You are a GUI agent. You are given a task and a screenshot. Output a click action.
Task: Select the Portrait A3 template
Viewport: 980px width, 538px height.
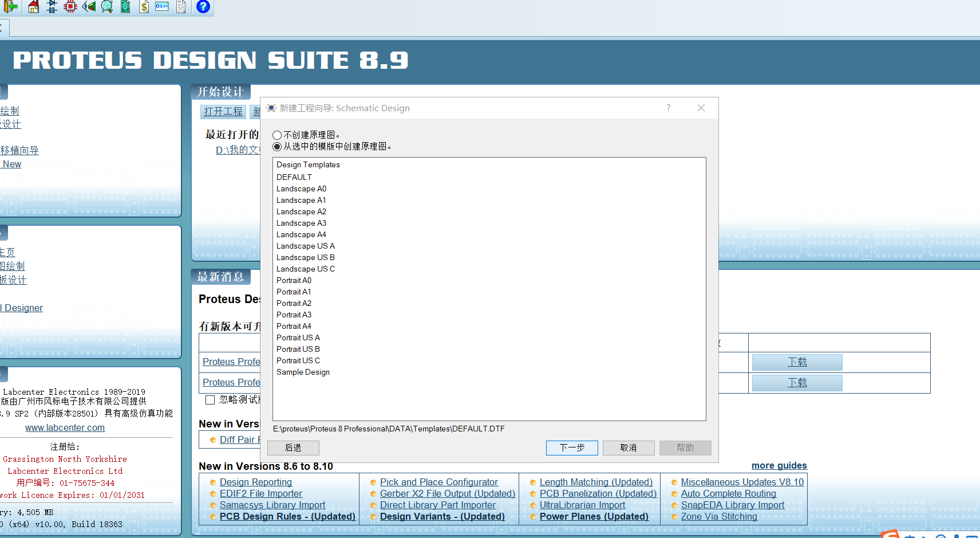tap(294, 315)
